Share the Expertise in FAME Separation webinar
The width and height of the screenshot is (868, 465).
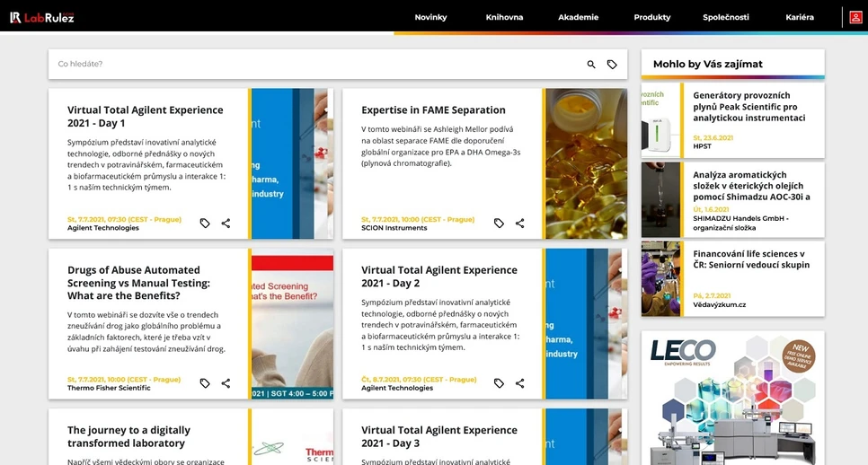click(x=519, y=224)
